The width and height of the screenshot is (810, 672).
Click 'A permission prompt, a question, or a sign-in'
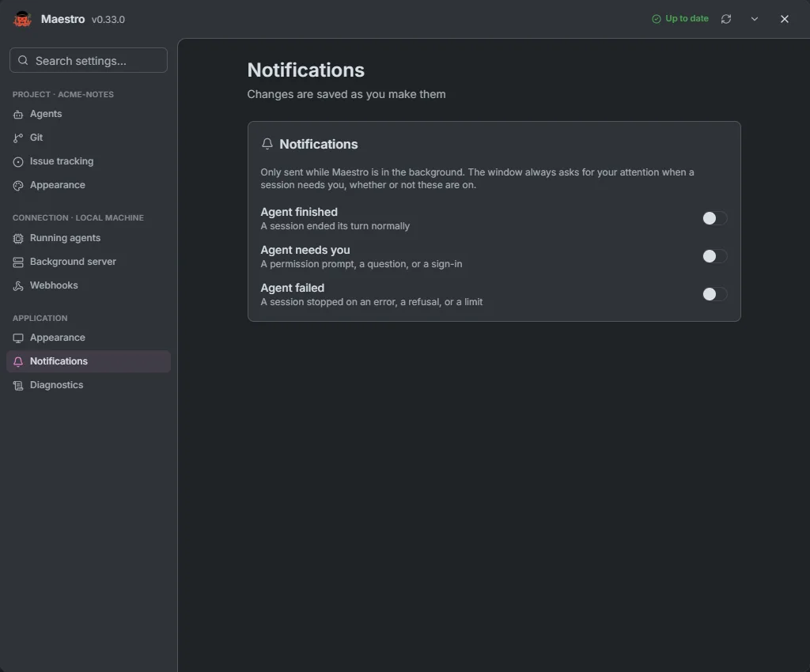pyautogui.click(x=361, y=264)
